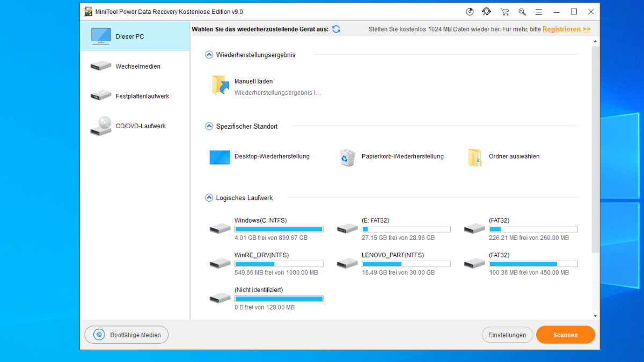Select the Dieser PC tab
This screenshot has height=362, width=644.
(x=135, y=36)
